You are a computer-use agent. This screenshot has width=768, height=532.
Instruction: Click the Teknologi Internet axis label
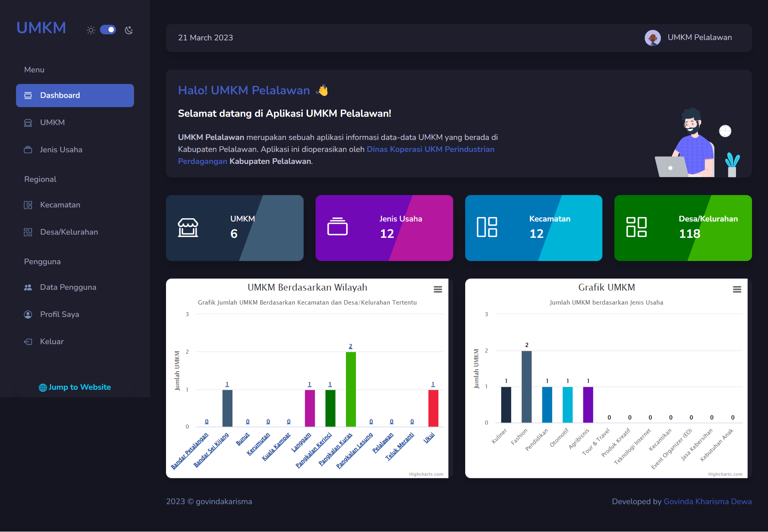tap(633, 446)
